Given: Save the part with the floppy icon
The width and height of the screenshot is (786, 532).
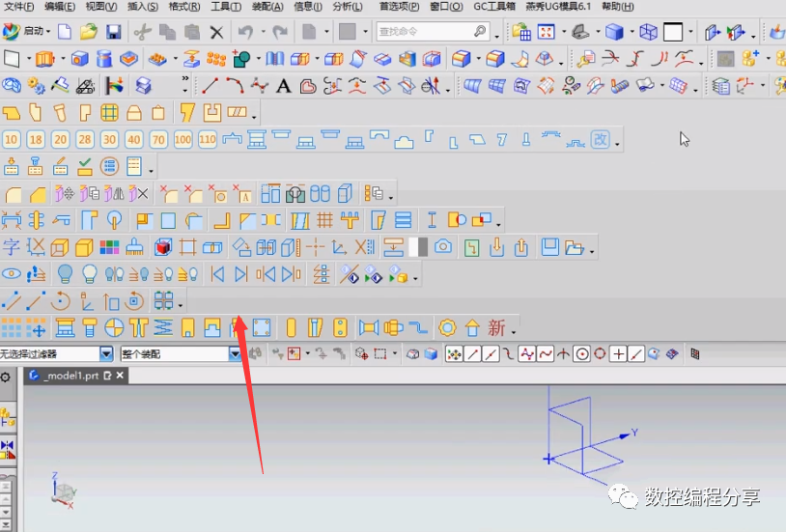Looking at the screenshot, I should pyautogui.click(x=114, y=32).
